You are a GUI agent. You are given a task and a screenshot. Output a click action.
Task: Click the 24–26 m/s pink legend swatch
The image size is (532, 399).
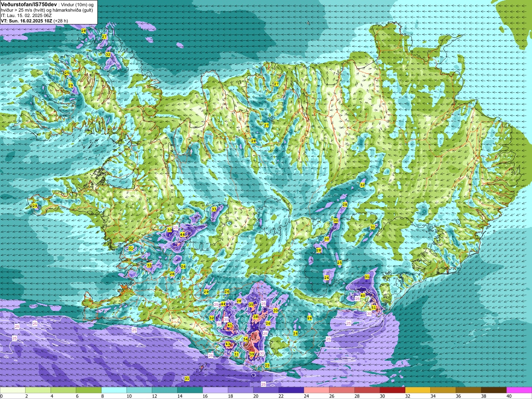coord(317,390)
